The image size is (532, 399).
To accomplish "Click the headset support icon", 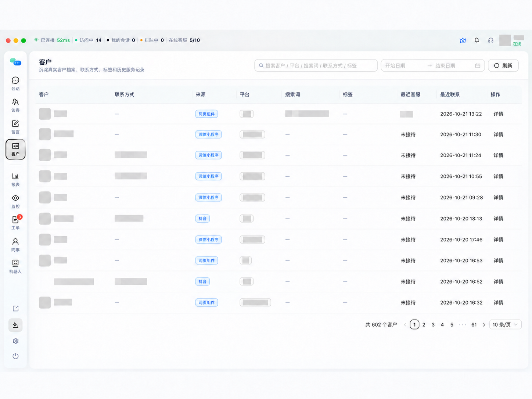I will (x=491, y=40).
